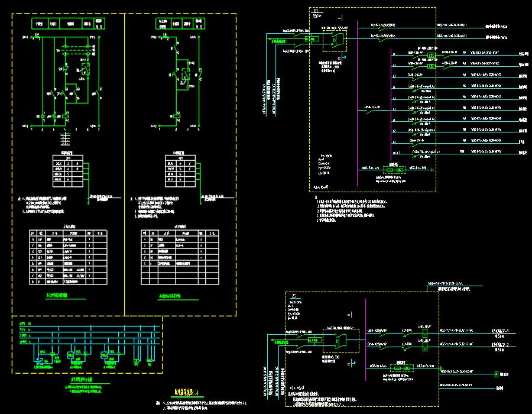Image resolution: width=532 pixels, height=414 pixels.
Task: Click the yellow underlined drawing title at the bottom
Action: [x=187, y=393]
